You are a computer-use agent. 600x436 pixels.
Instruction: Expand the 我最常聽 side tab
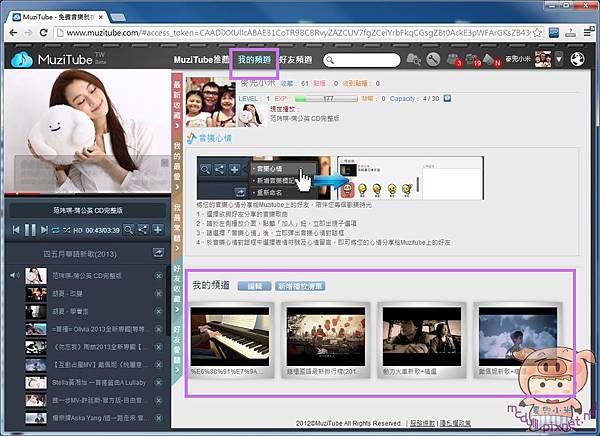pos(177,227)
